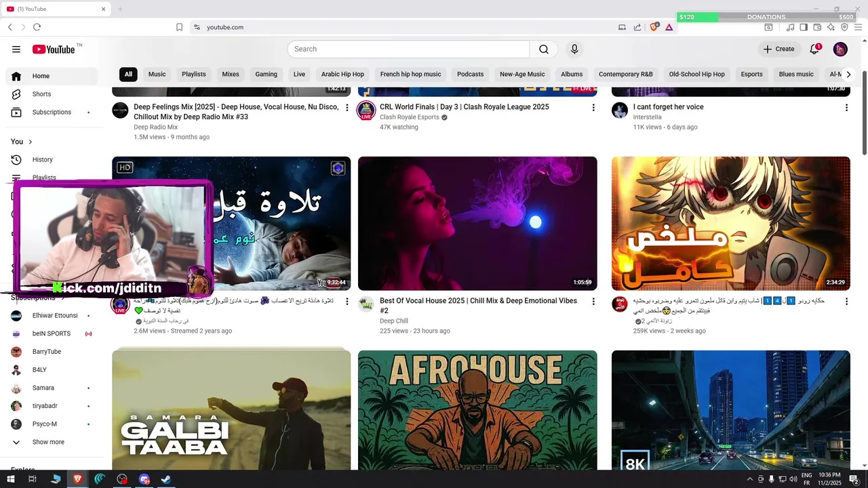This screenshot has height=488, width=868.
Task: Open the Samara subscription
Action: click(x=52, y=388)
